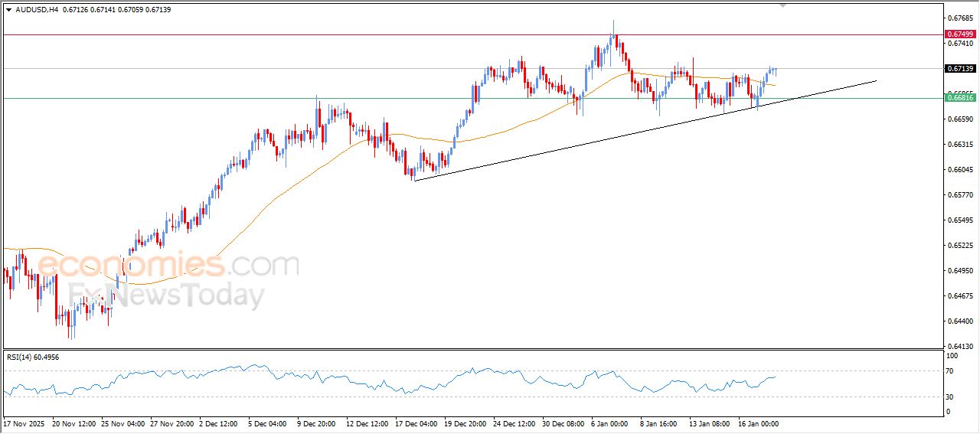The height and width of the screenshot is (434, 980).
Task: Click the FxNewsToday watermark text
Action: 166,295
